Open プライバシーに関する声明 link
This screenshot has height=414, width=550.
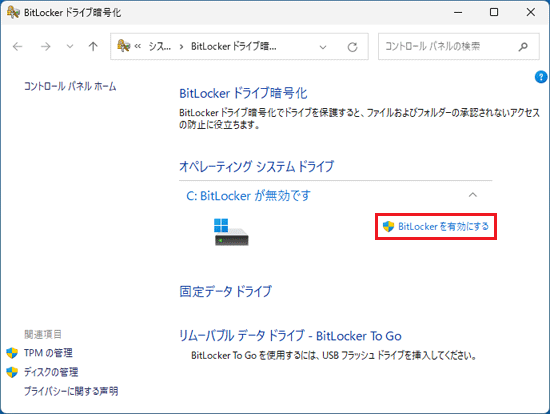pos(71,391)
